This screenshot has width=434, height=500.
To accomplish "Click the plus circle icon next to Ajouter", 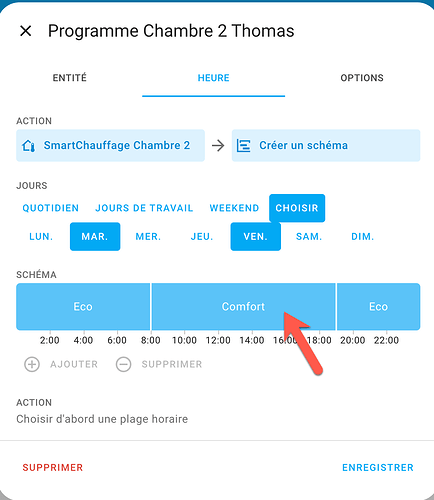I will pos(32,364).
